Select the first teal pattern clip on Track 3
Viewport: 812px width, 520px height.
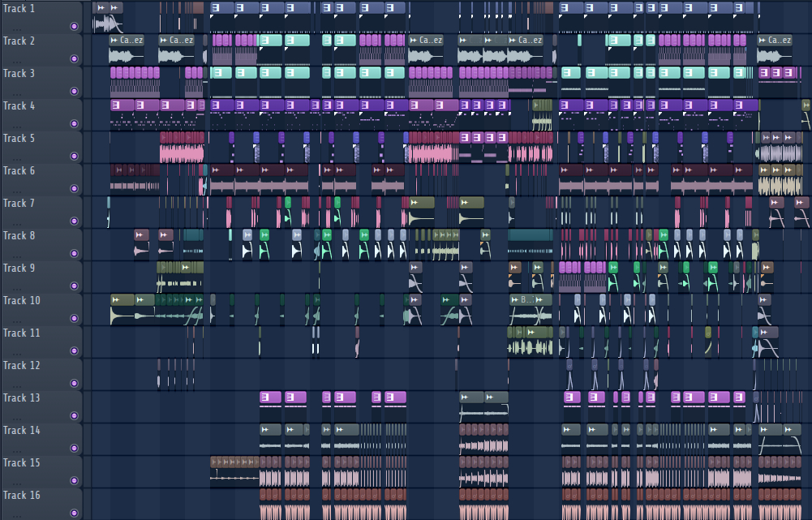[x=221, y=72]
